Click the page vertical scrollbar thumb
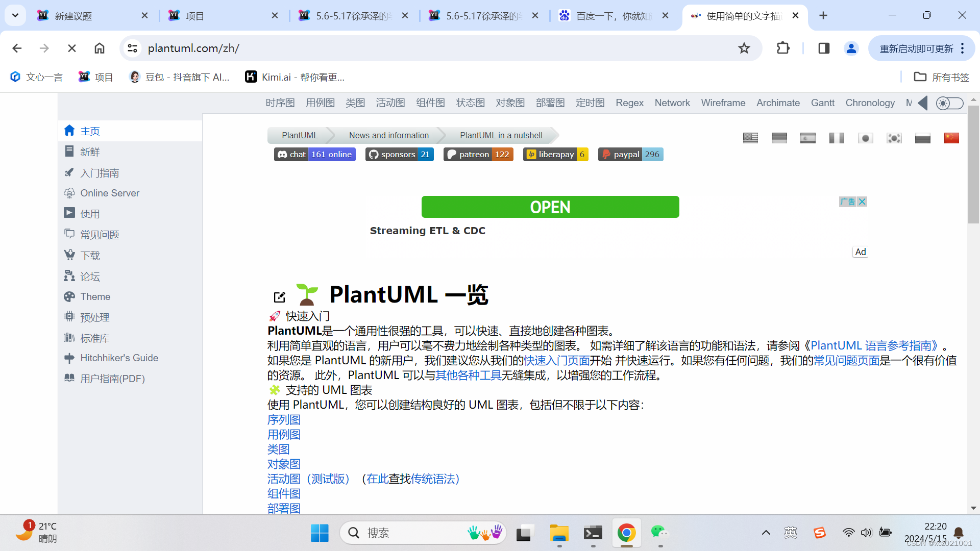The image size is (980, 551). (x=973, y=163)
